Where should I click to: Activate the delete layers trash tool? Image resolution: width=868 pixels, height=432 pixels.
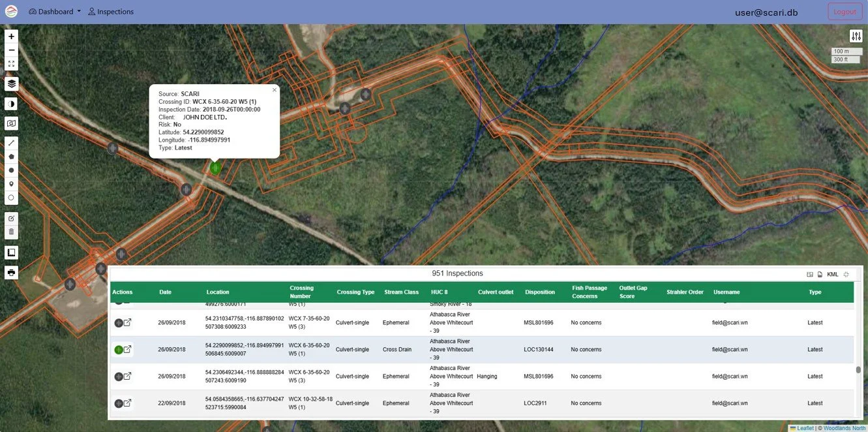coord(11,232)
